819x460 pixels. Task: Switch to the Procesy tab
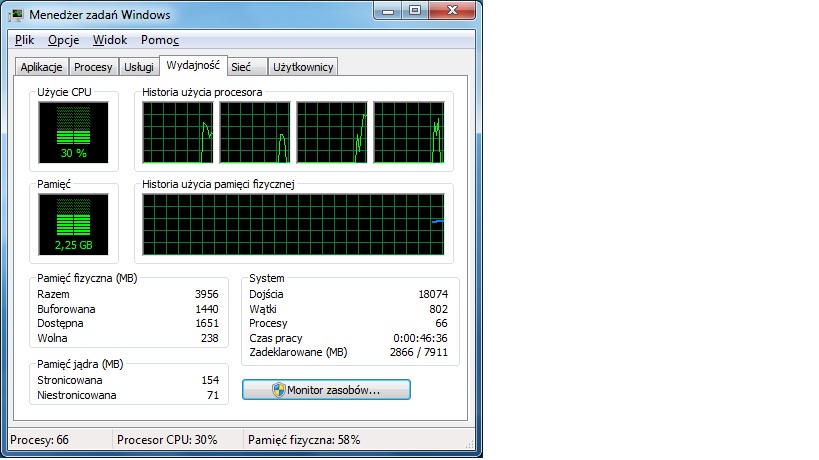[x=93, y=67]
